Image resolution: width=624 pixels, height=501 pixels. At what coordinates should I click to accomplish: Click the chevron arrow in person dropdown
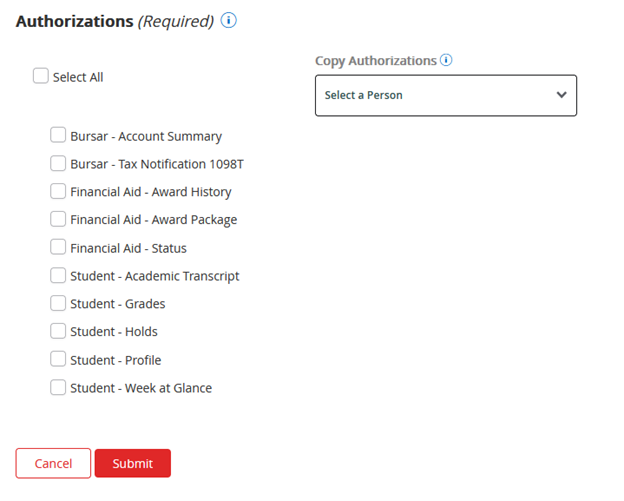561,95
